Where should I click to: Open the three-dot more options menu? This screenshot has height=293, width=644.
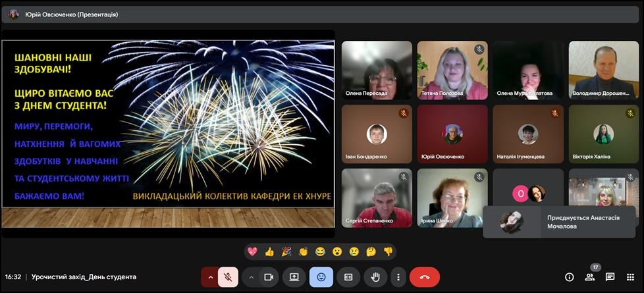click(x=396, y=277)
